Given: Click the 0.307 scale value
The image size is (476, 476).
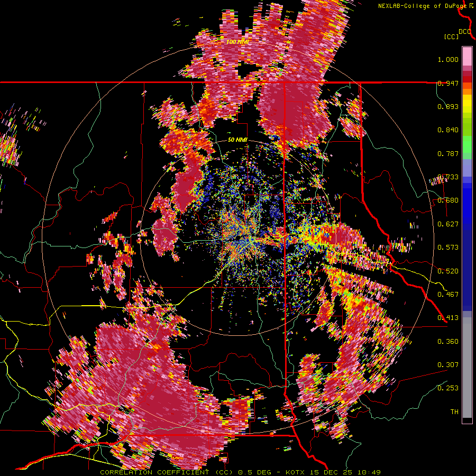Looking at the screenshot, I should (448, 364).
